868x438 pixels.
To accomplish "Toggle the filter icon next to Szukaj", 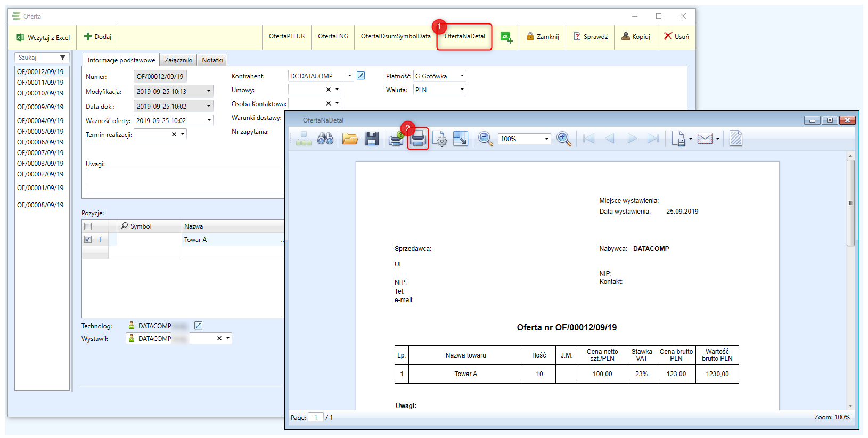I will 63,58.
